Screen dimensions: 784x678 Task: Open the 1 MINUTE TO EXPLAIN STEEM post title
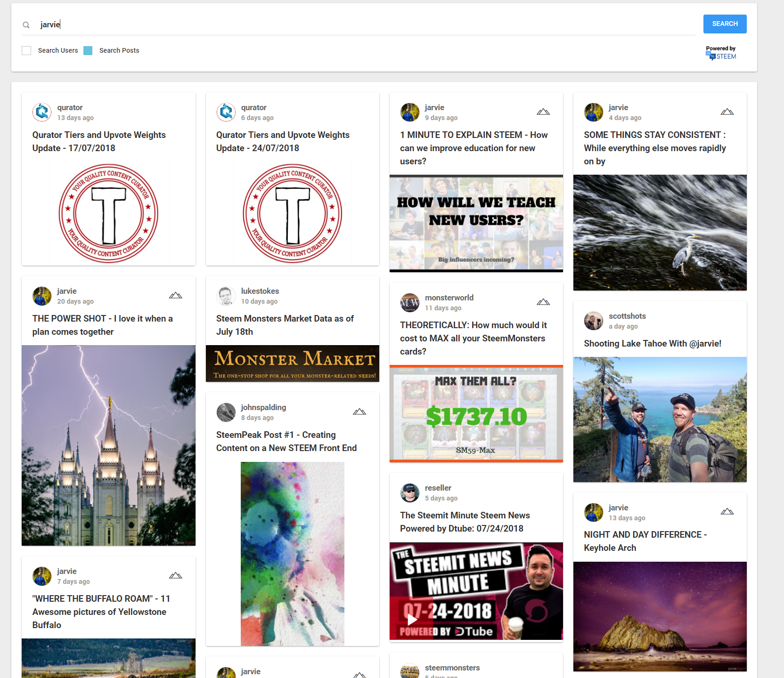click(474, 148)
